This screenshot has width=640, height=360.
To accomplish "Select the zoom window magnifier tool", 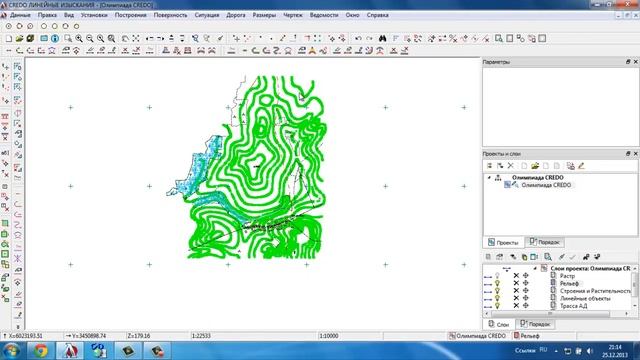I will (68, 38).
